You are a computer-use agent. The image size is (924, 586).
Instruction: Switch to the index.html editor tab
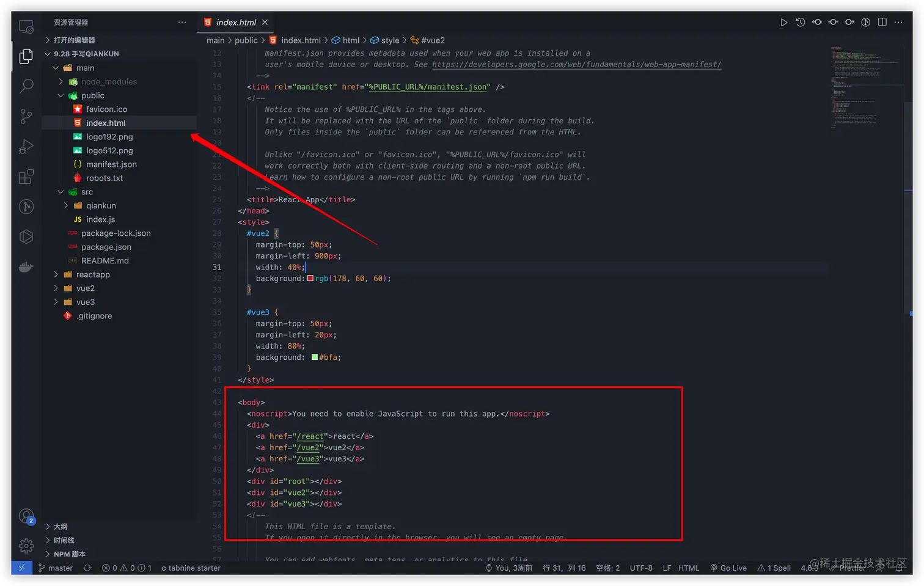click(x=236, y=23)
